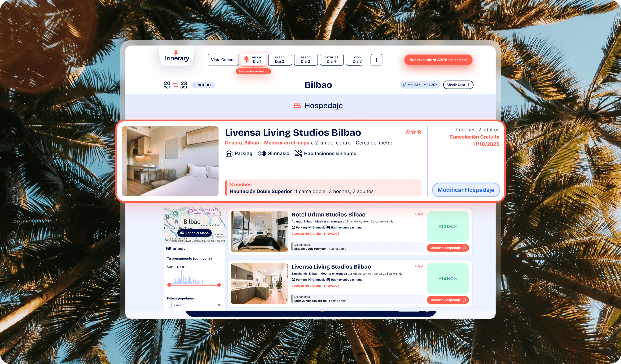
Task: Select the Bilbao Día 2 tab
Action: (x=280, y=60)
